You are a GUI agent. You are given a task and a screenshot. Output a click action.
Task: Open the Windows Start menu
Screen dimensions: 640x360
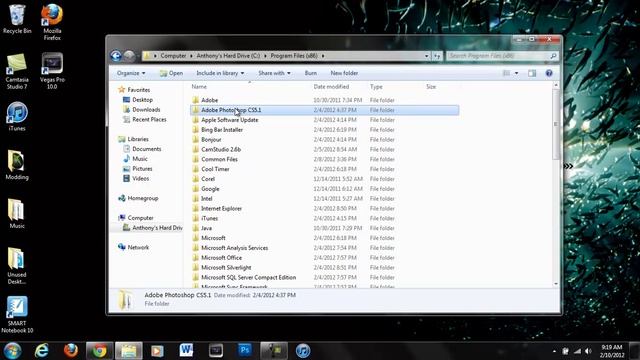click(12, 351)
